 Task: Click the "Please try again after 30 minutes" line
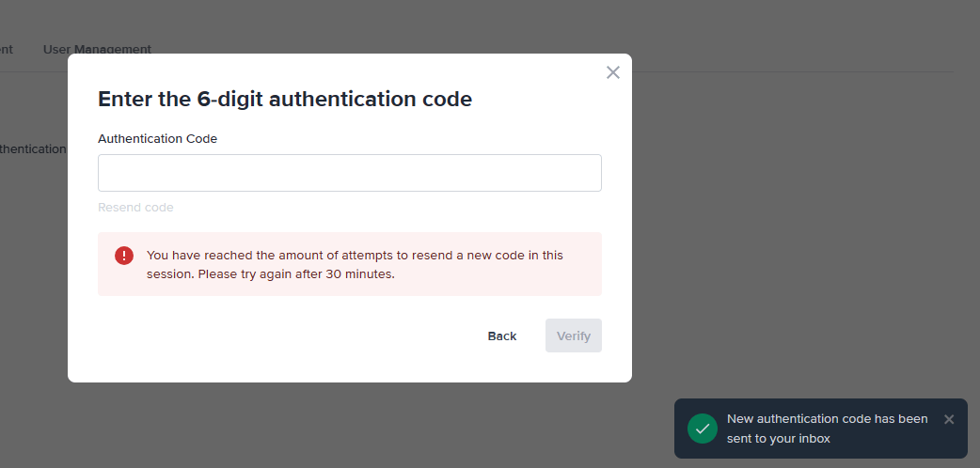tap(296, 274)
